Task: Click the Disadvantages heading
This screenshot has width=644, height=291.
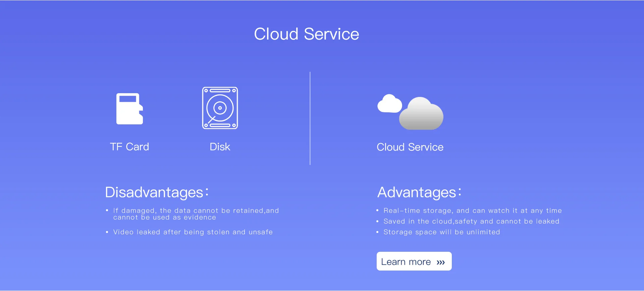Action: pos(157,192)
